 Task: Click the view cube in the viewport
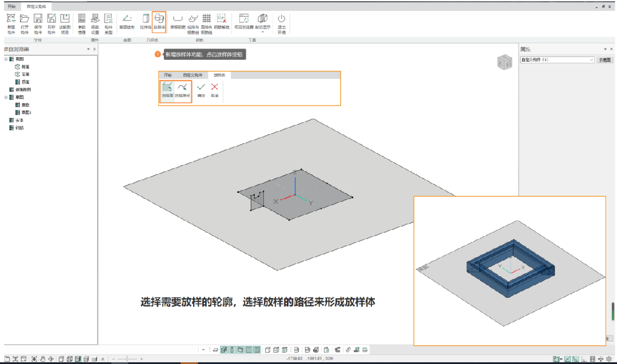coord(504,62)
